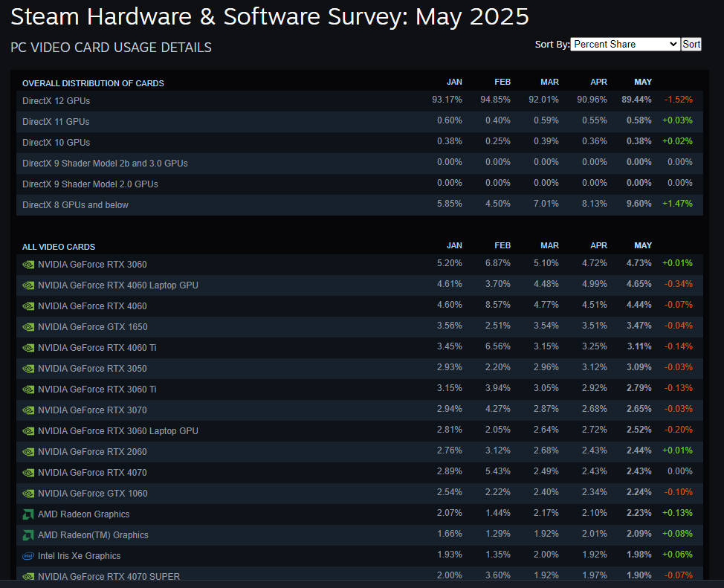Click the 3.12% April value for RTX 3050
The height and width of the screenshot is (588, 724).
[594, 367]
